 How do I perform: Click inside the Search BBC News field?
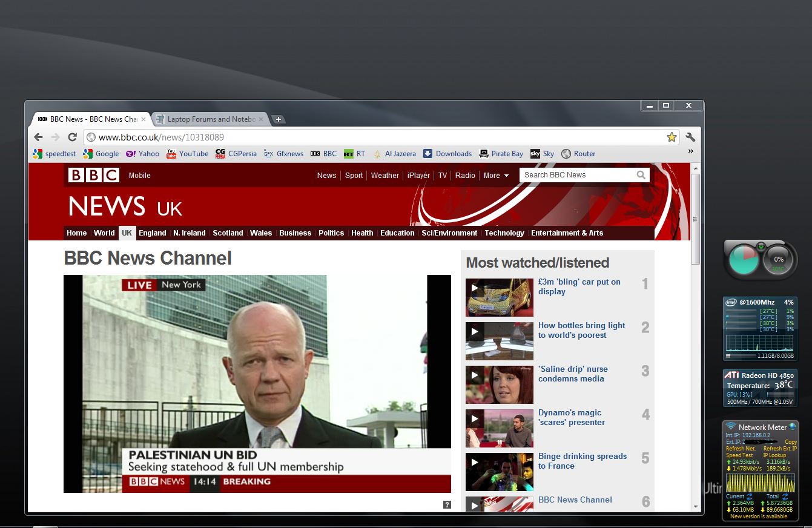578,175
